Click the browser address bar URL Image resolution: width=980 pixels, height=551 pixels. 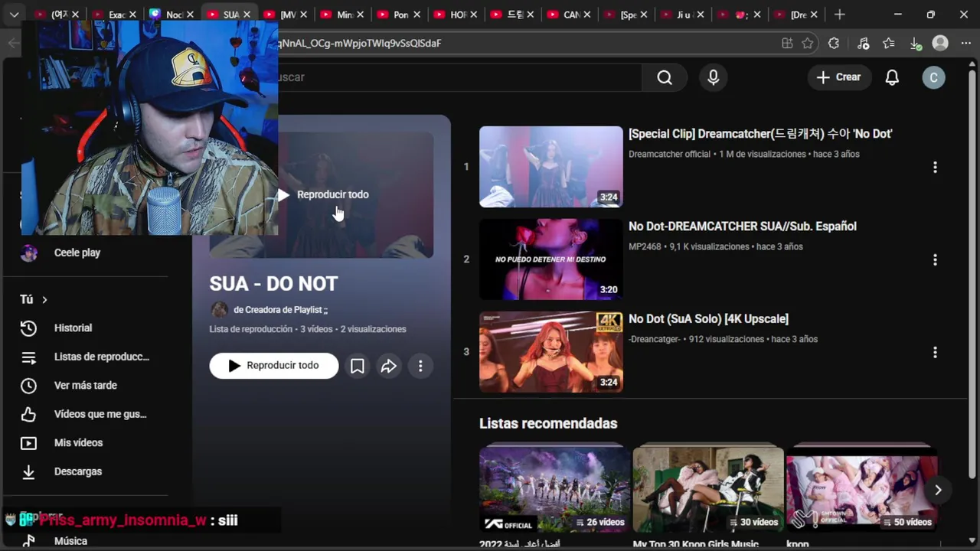point(360,44)
